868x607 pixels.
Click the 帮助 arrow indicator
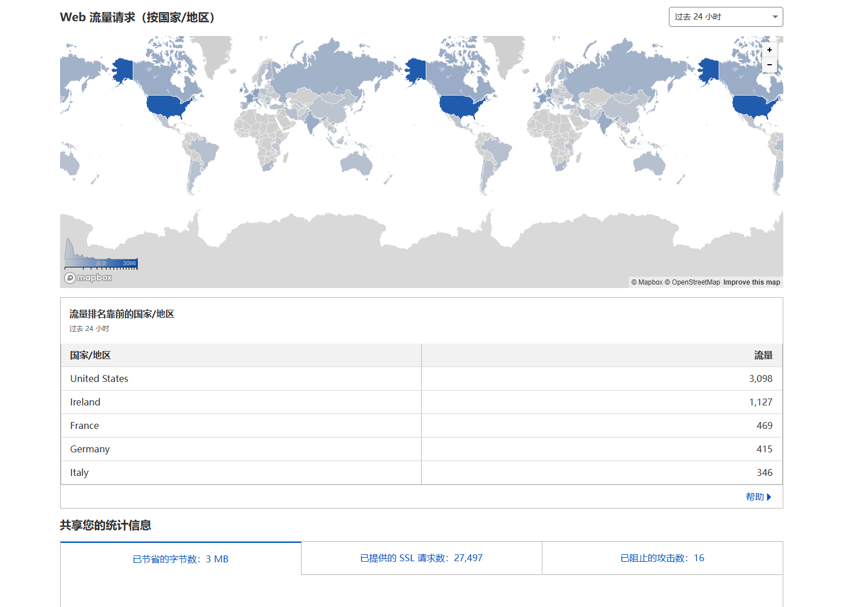tap(770, 496)
